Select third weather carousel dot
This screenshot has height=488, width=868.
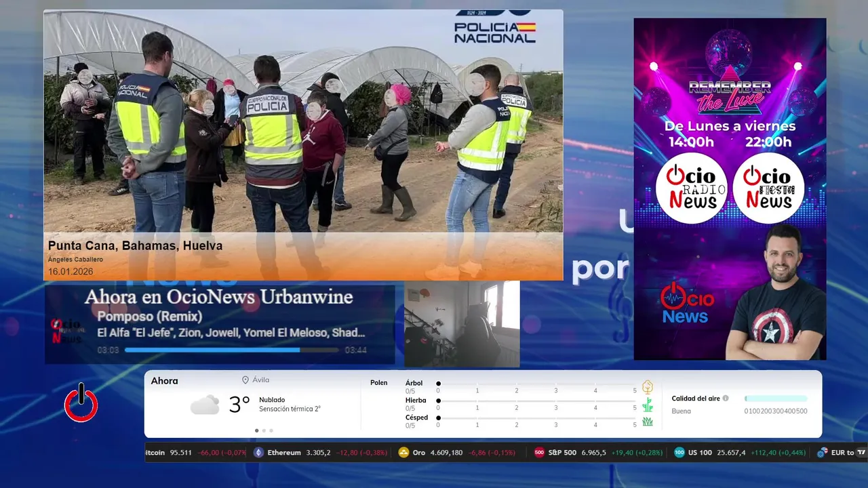click(271, 430)
